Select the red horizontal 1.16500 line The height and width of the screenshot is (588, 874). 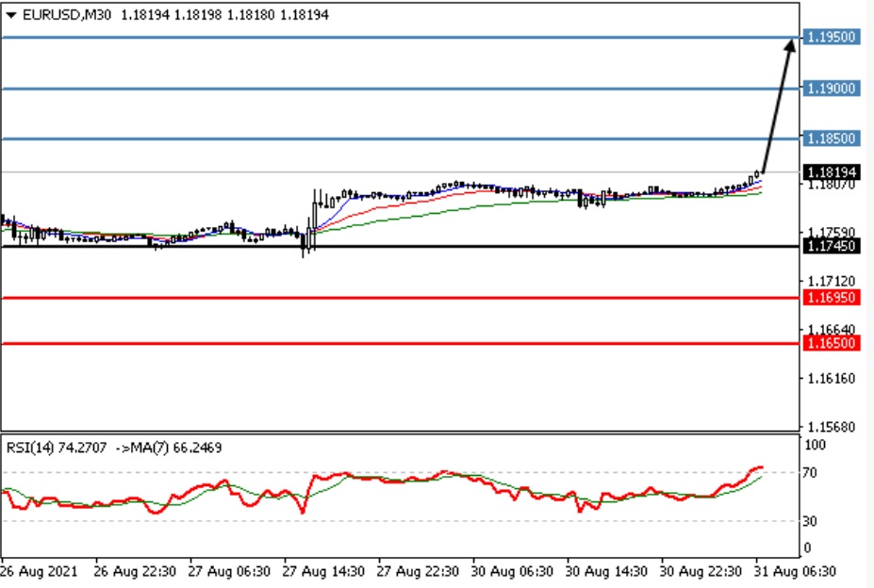point(402,343)
